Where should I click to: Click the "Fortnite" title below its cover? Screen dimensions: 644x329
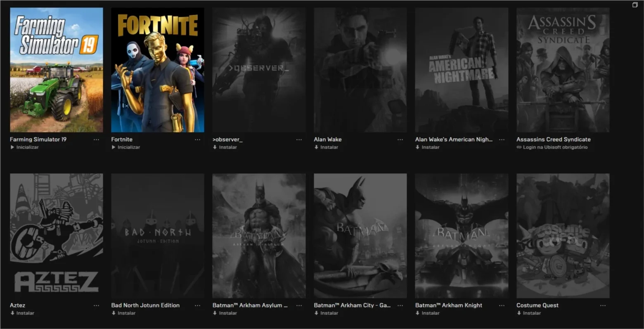click(x=122, y=140)
